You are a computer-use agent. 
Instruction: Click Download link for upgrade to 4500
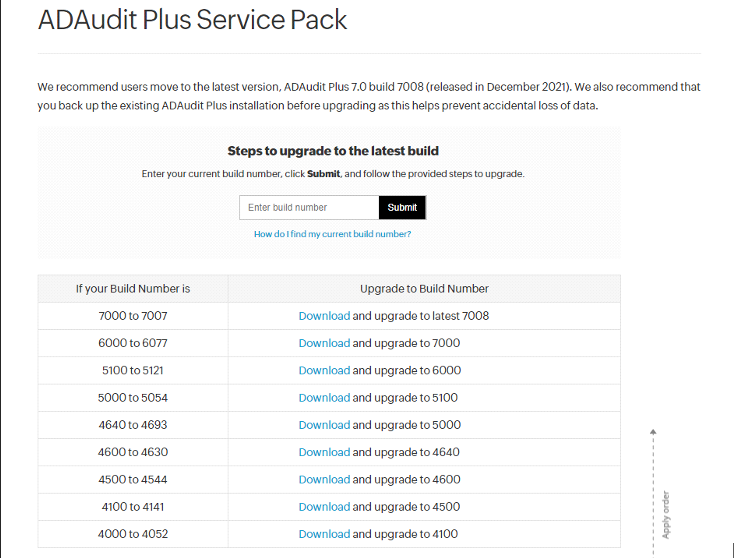[x=324, y=507]
